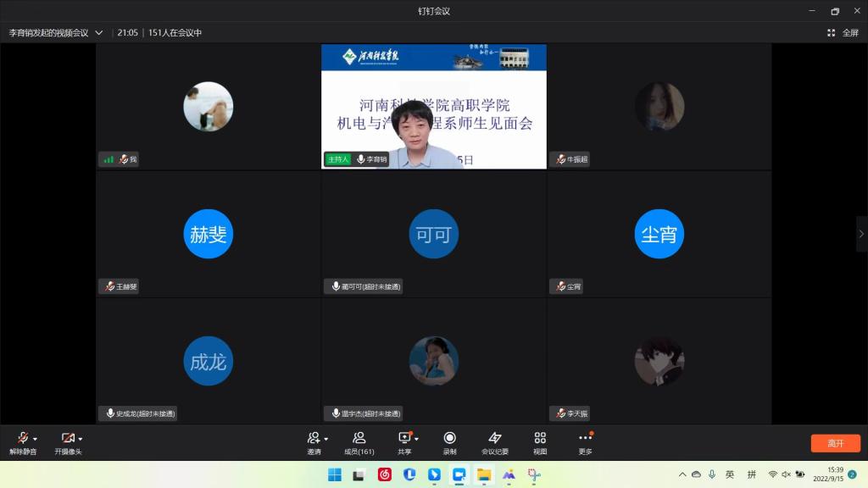The image size is (868, 488).
Task: Toggle the 英 input language indicator
Action: point(730,474)
